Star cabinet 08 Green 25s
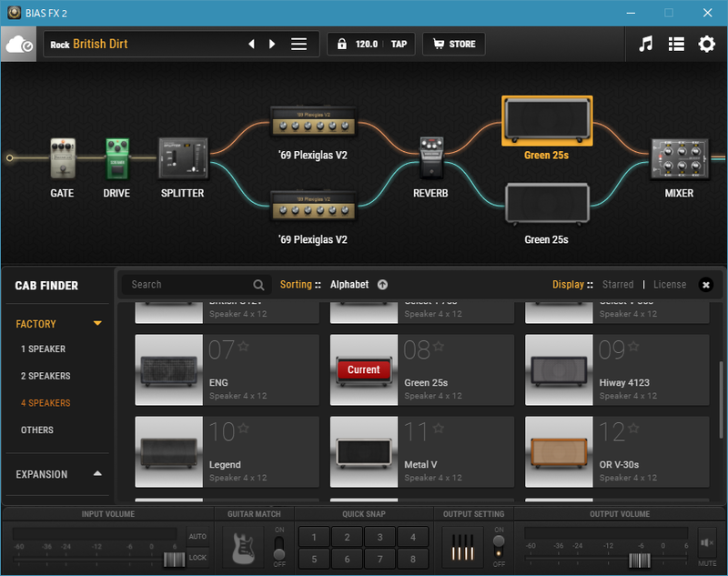Screen dimensions: 728x576 [439, 346]
